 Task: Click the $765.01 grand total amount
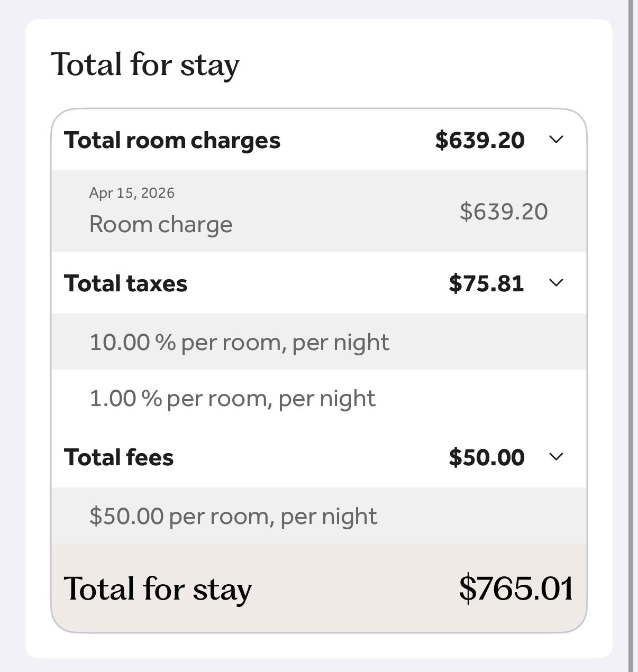pyautogui.click(x=516, y=588)
